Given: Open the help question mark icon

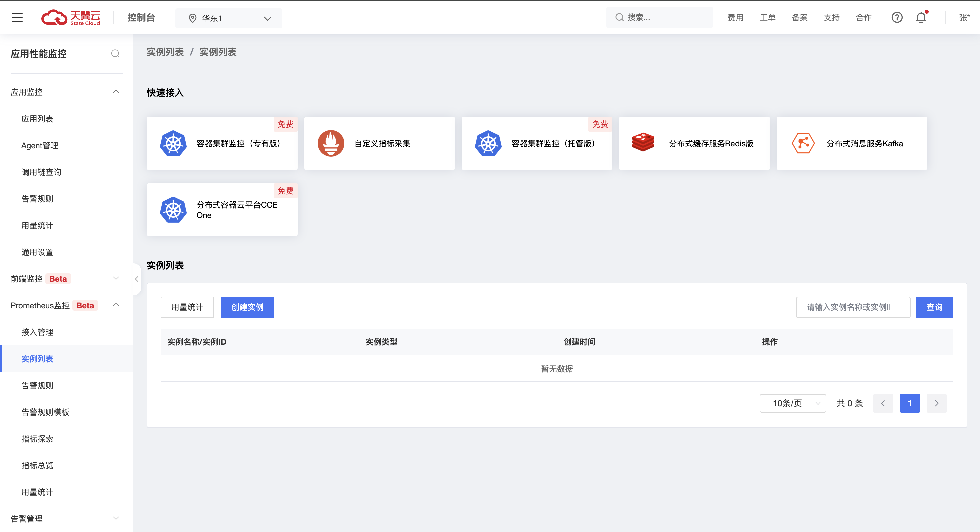Looking at the screenshot, I should [897, 17].
